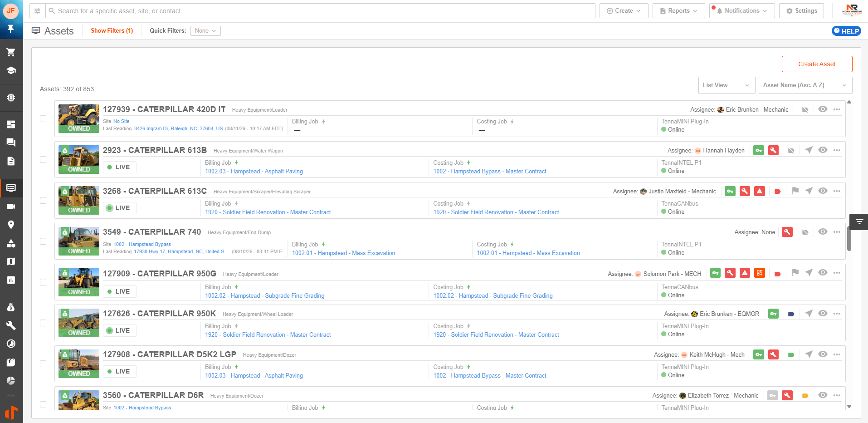Click the blue tag on 127626 Caterpillar 950K
The image size is (868, 423).
791,314
